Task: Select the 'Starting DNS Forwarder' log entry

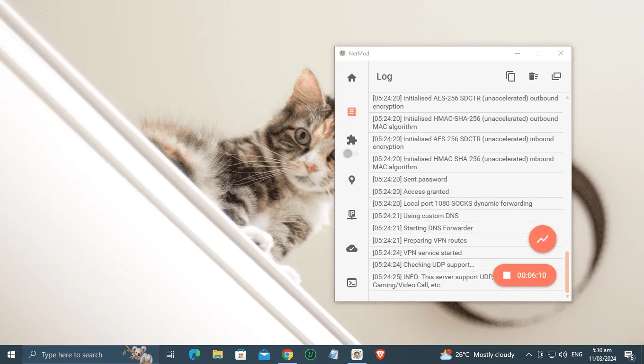Action: [x=466, y=228]
